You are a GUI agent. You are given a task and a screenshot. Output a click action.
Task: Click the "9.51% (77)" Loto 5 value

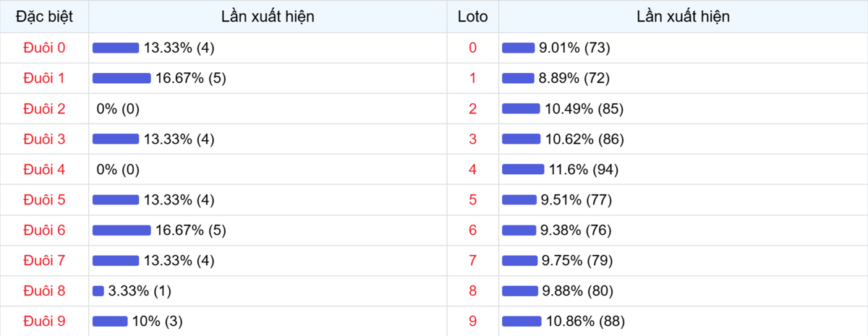576,199
